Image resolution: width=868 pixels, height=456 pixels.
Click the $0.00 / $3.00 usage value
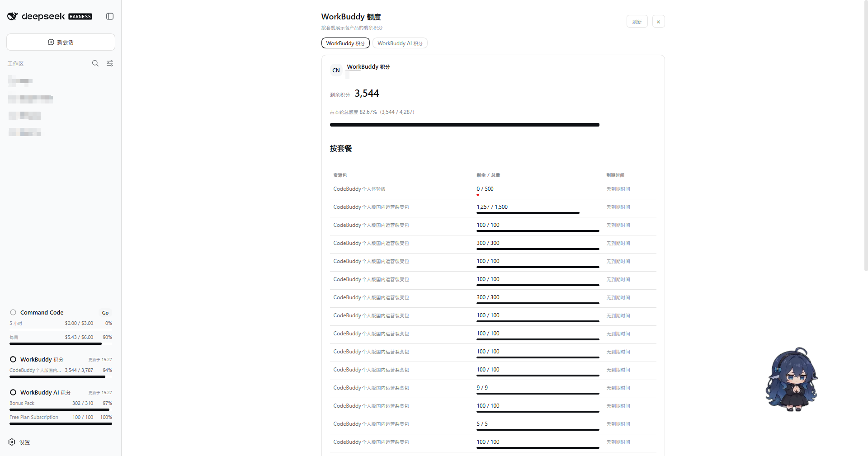pos(79,324)
